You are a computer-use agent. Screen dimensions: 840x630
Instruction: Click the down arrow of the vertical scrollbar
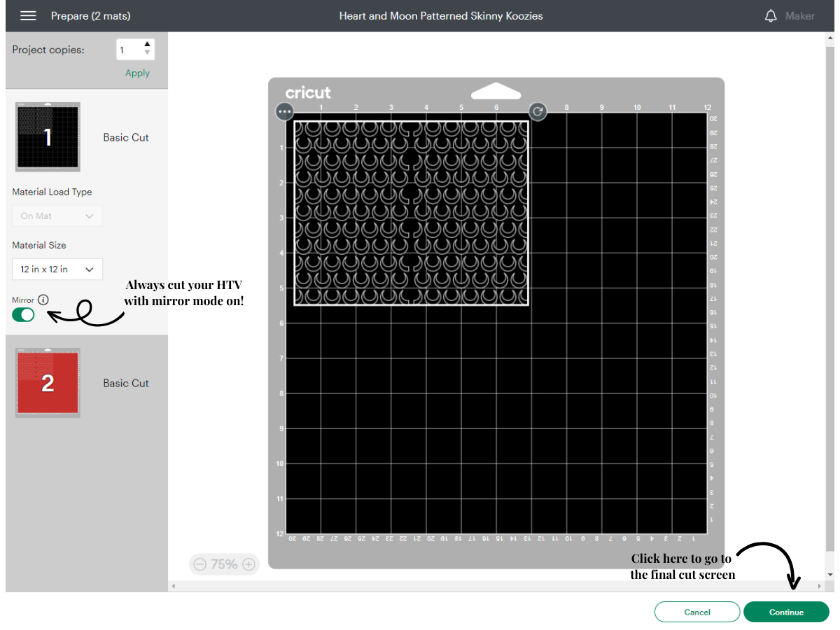830,574
